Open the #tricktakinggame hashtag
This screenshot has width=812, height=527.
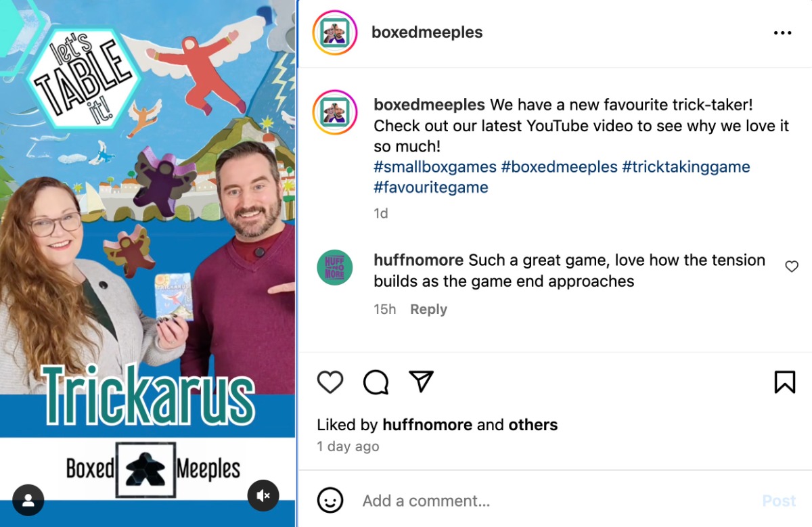coord(686,166)
